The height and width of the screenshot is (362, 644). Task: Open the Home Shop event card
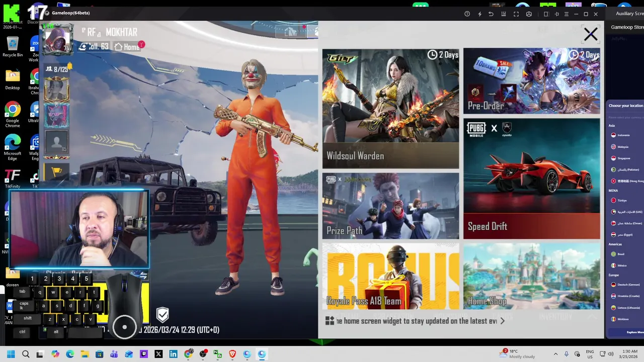(x=531, y=277)
